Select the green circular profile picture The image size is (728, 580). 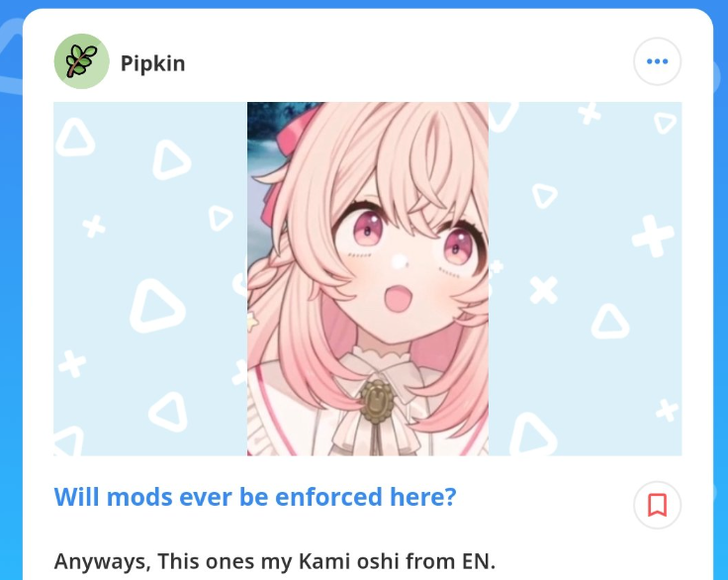82,61
